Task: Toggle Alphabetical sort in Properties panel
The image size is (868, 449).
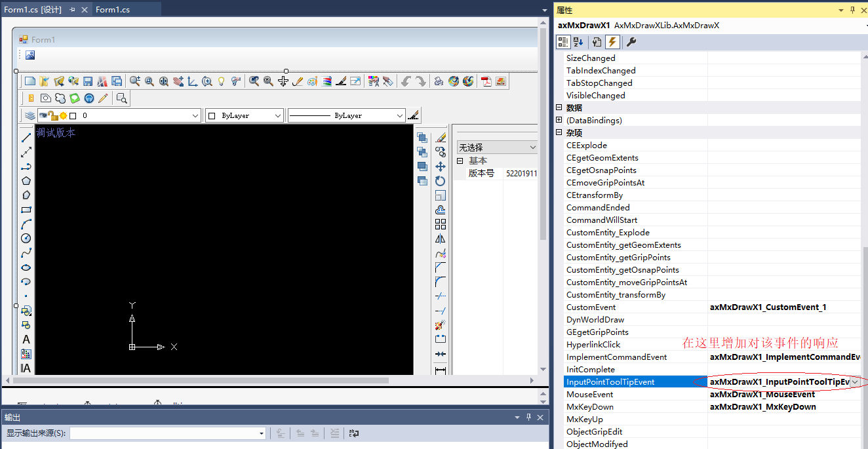Action: point(578,42)
